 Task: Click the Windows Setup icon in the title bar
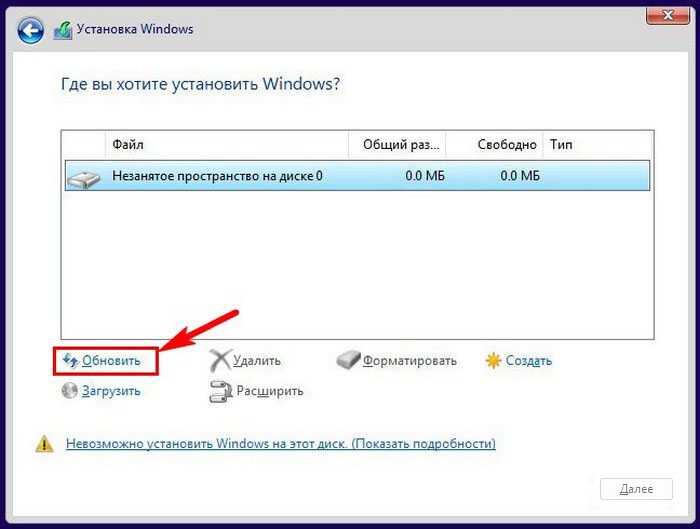click(62, 31)
